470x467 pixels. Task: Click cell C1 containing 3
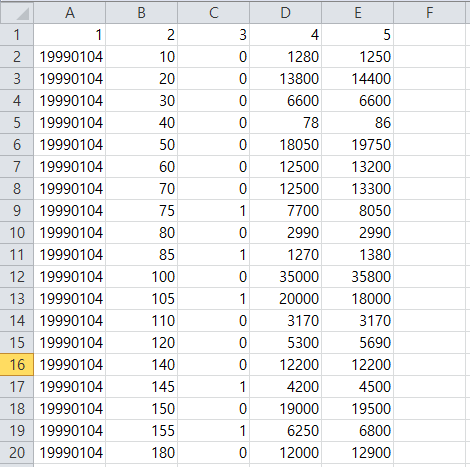coord(214,35)
